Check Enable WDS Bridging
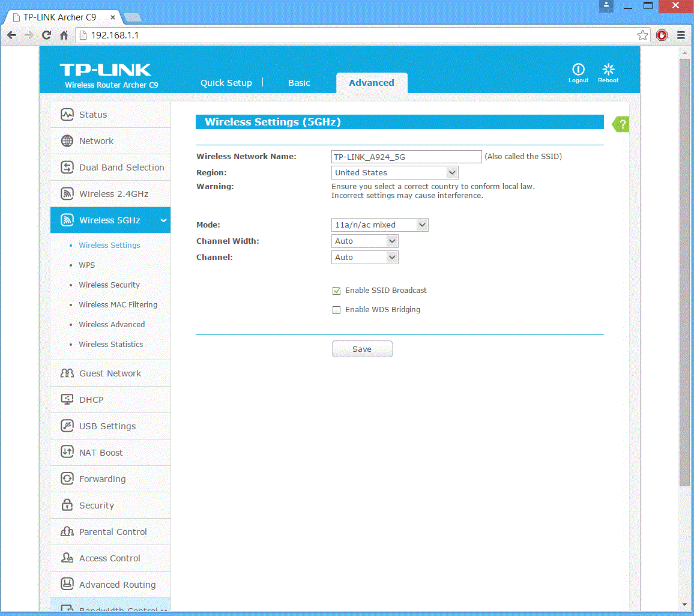Viewport: 694px width, 616px height. click(x=336, y=310)
